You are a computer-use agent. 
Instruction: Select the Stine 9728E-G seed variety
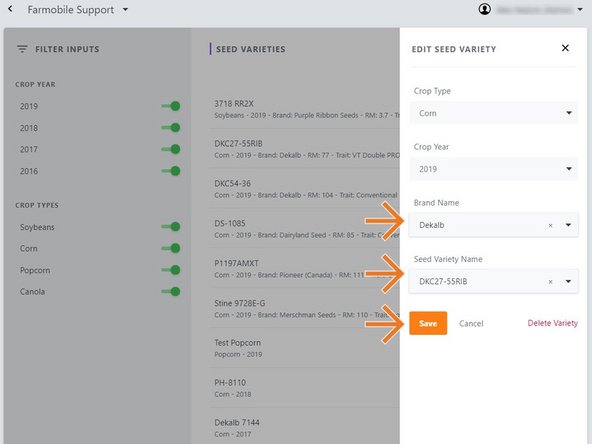coord(304,308)
